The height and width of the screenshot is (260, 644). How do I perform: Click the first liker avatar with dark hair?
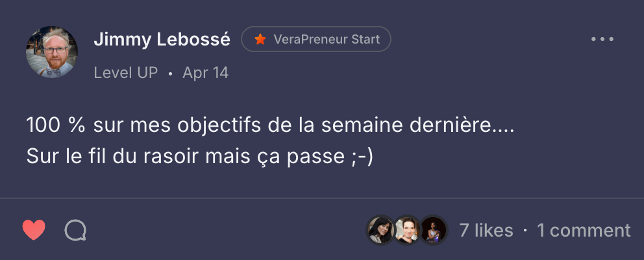pyautogui.click(x=380, y=230)
